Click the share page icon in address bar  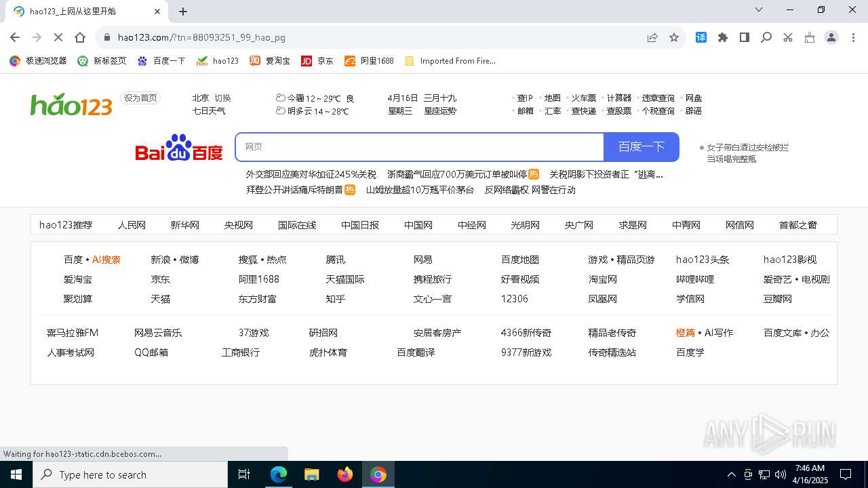(x=652, y=38)
